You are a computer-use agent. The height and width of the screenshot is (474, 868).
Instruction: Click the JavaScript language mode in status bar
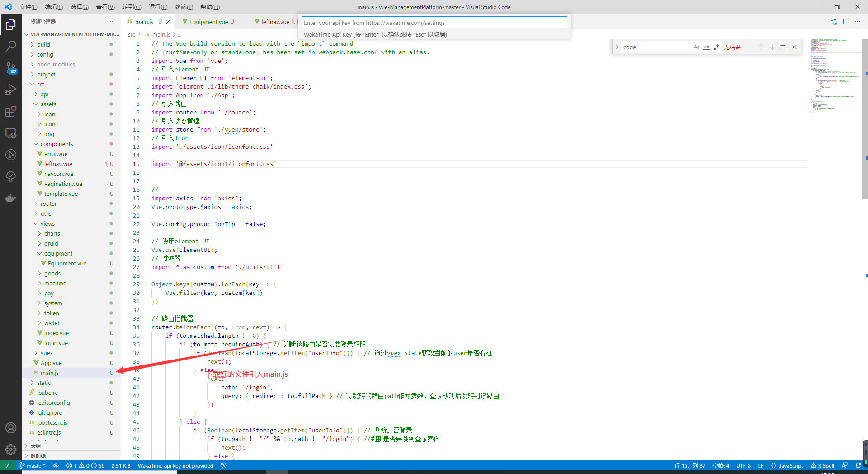tap(787, 465)
